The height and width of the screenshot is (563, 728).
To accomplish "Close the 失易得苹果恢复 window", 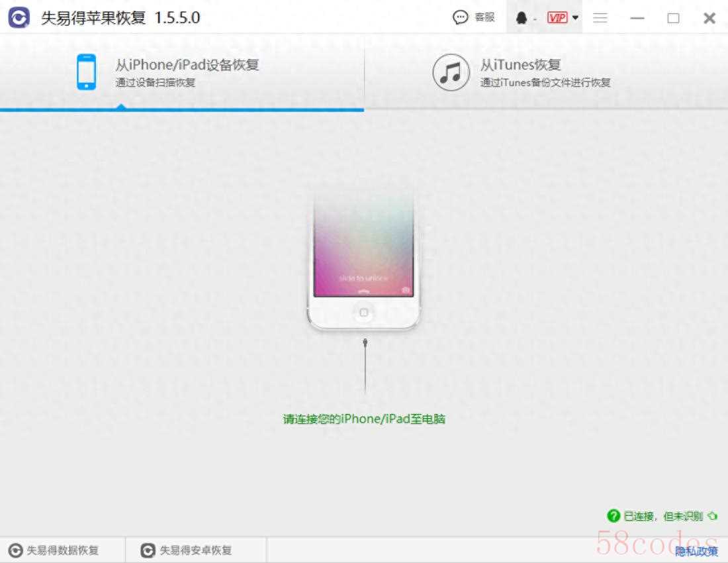I will click(709, 19).
